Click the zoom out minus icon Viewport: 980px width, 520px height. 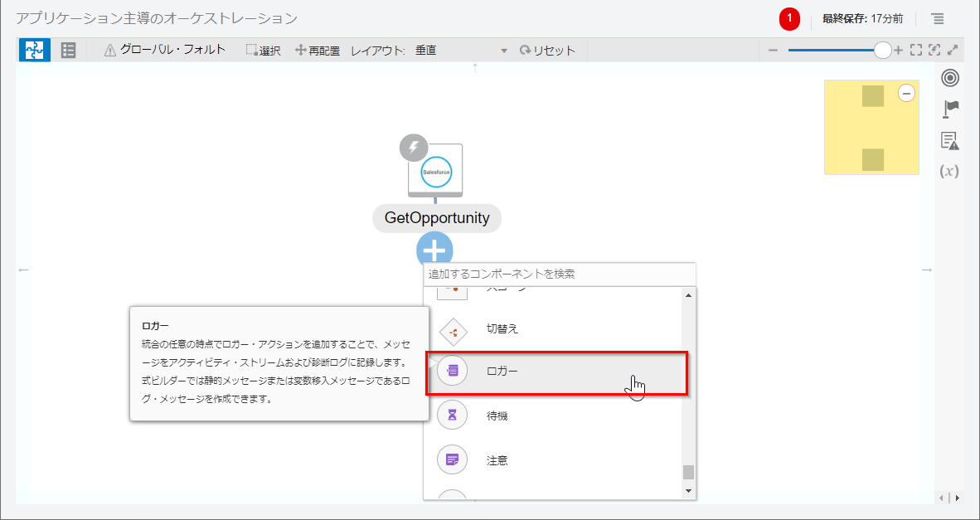[773, 51]
